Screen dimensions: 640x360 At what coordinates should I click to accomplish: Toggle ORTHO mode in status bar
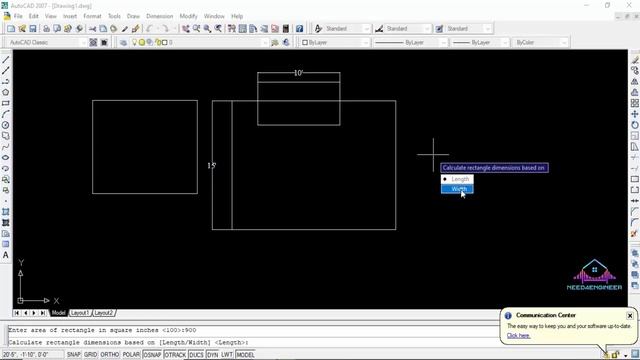[x=110, y=355]
